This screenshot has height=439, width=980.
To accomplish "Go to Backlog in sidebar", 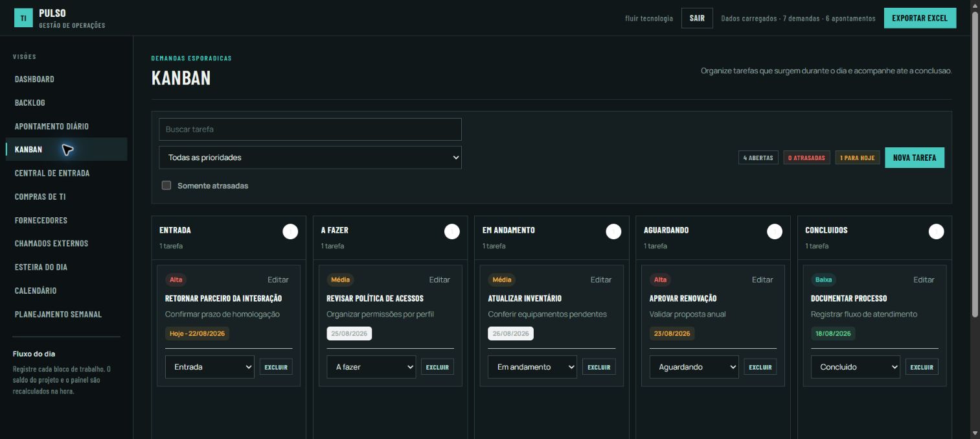I will tap(66, 102).
